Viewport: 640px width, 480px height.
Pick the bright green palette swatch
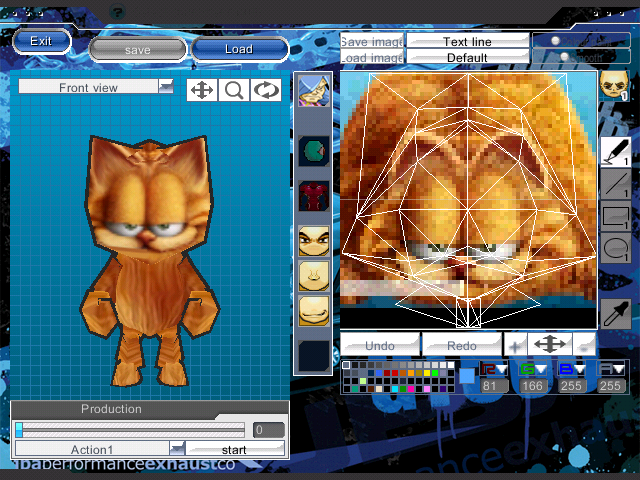coord(435,373)
